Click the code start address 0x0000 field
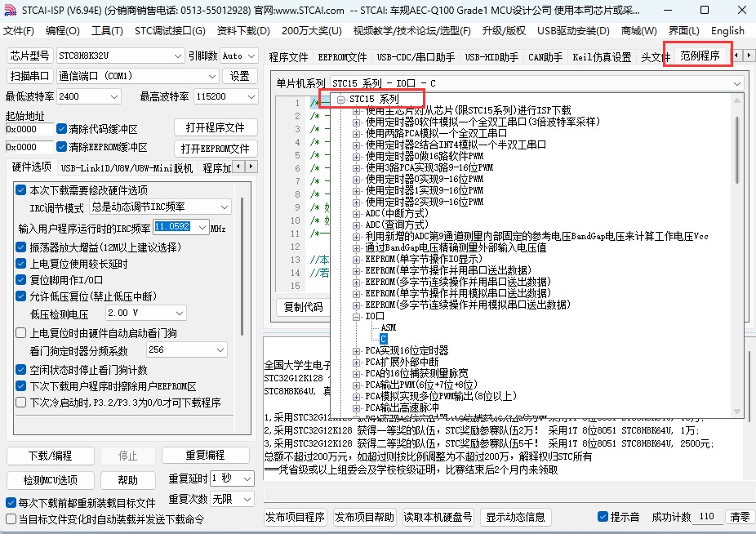 click(29, 129)
